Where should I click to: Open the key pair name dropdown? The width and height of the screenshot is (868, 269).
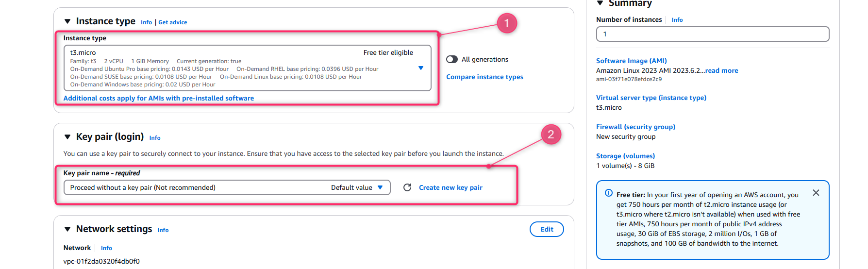pos(227,187)
